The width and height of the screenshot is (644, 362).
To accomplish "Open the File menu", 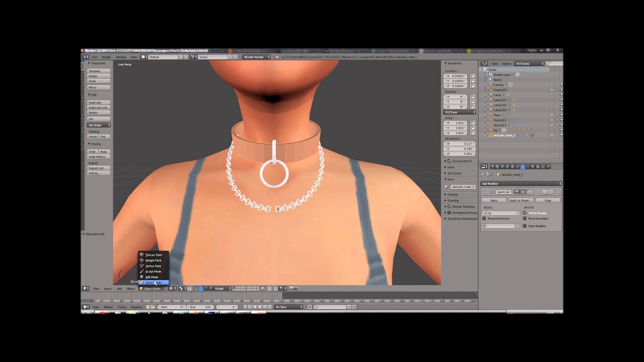I will tap(95, 57).
